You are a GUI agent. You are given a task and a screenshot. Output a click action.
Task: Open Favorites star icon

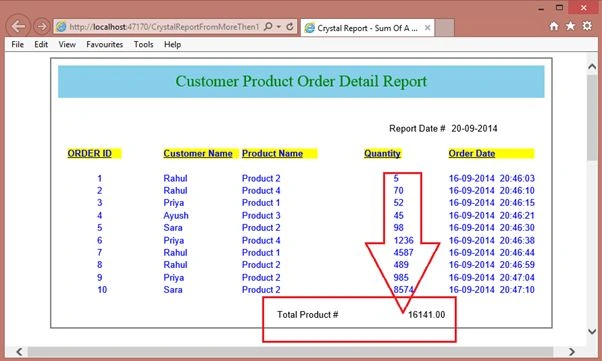571,26
